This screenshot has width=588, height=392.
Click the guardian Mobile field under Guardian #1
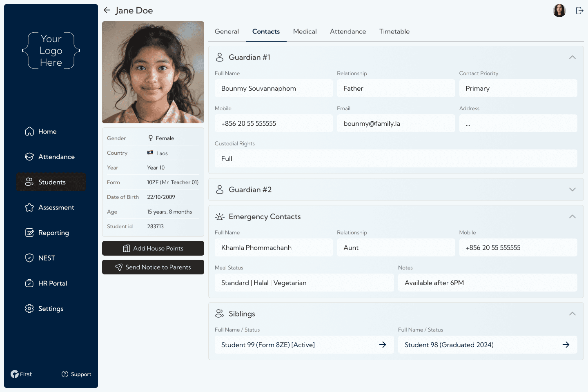(x=274, y=123)
